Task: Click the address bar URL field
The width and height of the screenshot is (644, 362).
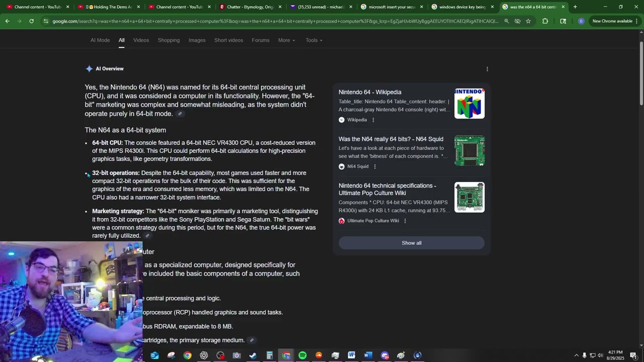Action: pos(275,21)
